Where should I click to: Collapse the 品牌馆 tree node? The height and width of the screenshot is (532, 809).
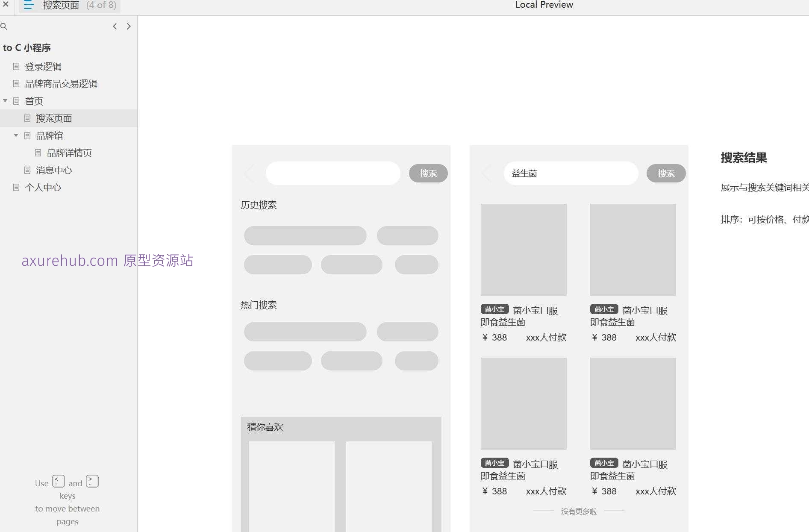(16, 135)
